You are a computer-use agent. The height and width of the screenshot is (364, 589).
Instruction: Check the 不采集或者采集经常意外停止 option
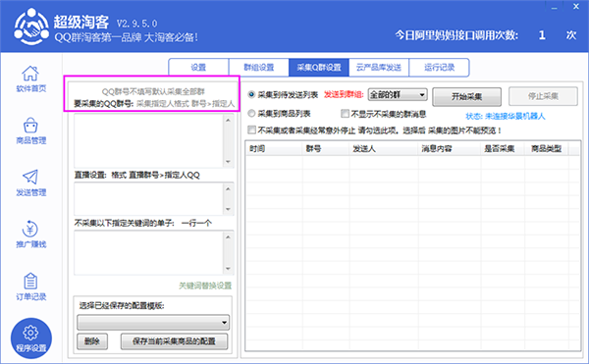click(252, 130)
